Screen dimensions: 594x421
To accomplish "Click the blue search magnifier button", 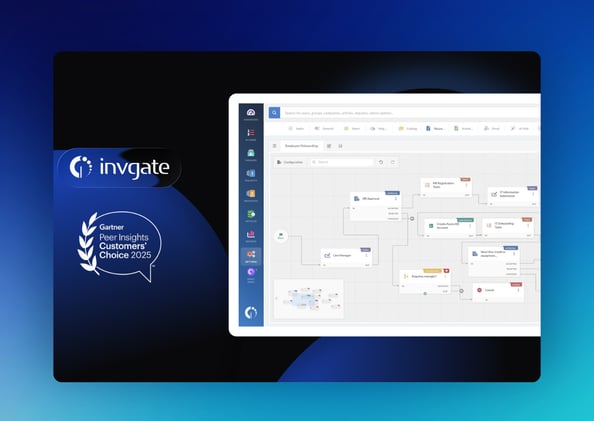I will 274,113.
